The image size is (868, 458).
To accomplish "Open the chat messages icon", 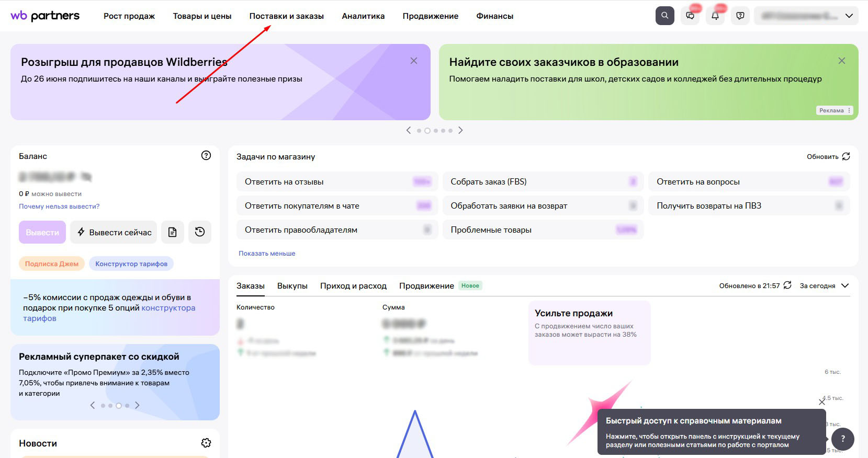I will pyautogui.click(x=690, y=16).
